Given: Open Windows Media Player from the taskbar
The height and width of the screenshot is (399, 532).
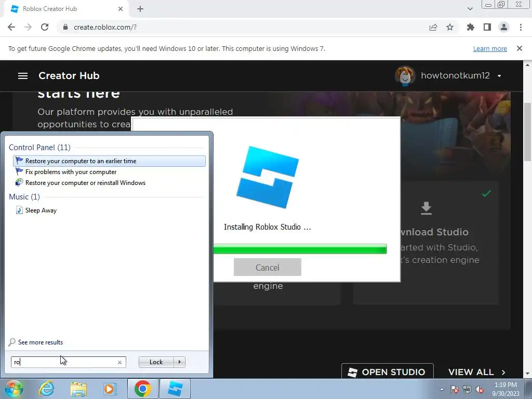Looking at the screenshot, I should [x=110, y=389].
